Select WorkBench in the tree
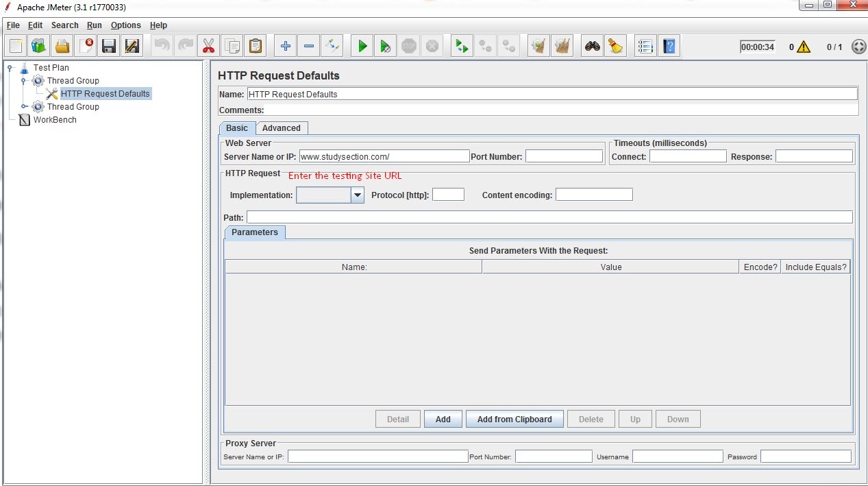 click(55, 120)
